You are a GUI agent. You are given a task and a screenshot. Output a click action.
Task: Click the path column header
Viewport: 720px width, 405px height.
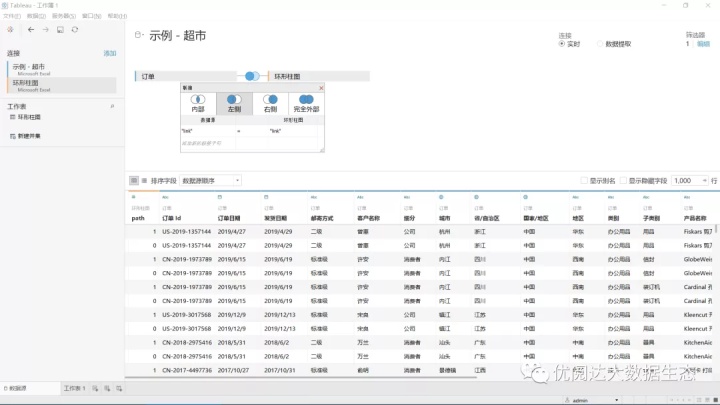click(x=138, y=218)
